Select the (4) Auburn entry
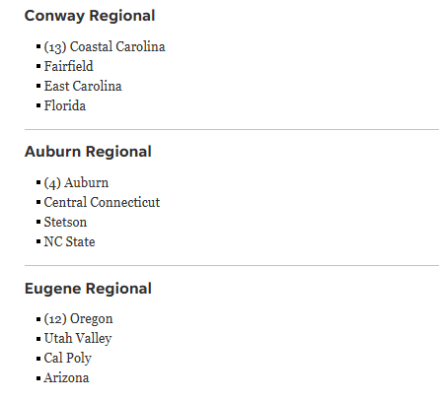439x400 pixels. [x=76, y=183]
